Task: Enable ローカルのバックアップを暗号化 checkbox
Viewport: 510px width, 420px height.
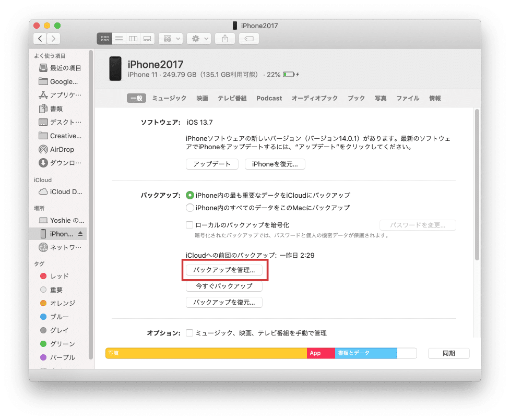Action: tap(189, 225)
